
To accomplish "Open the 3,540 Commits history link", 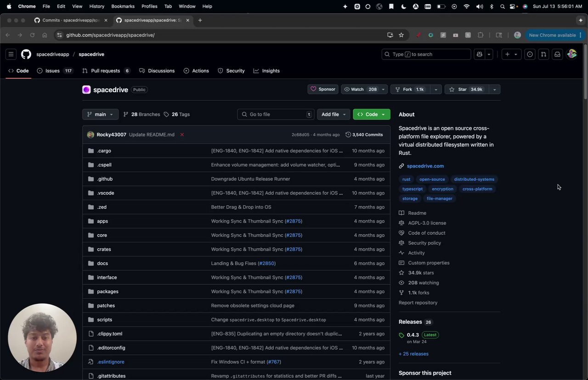I will [x=364, y=134].
